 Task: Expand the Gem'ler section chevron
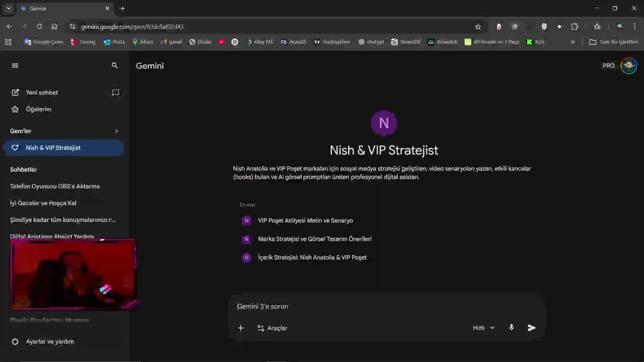pyautogui.click(x=116, y=131)
